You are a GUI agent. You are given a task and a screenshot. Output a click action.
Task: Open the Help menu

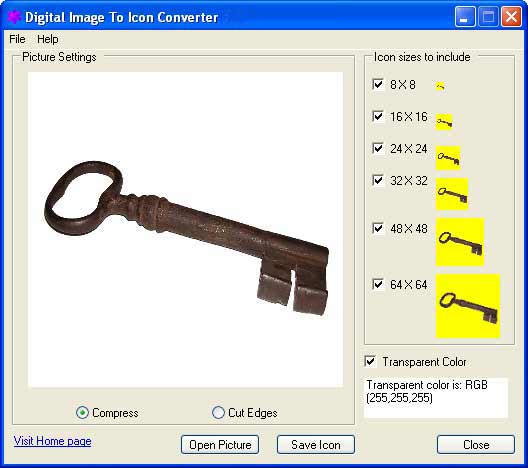pyautogui.click(x=47, y=39)
